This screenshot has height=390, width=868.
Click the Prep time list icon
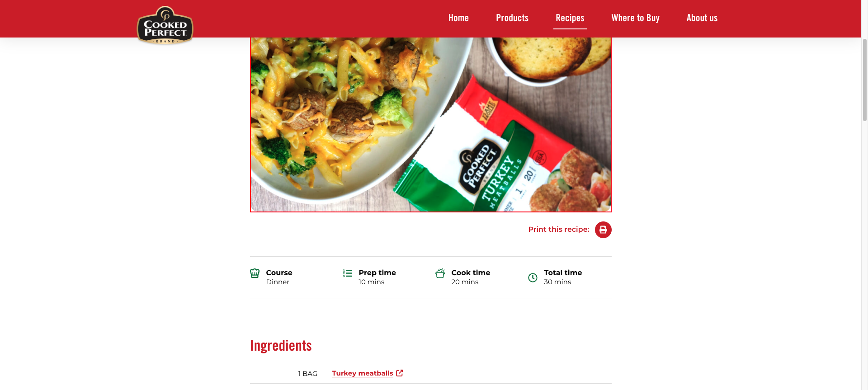pos(348,273)
